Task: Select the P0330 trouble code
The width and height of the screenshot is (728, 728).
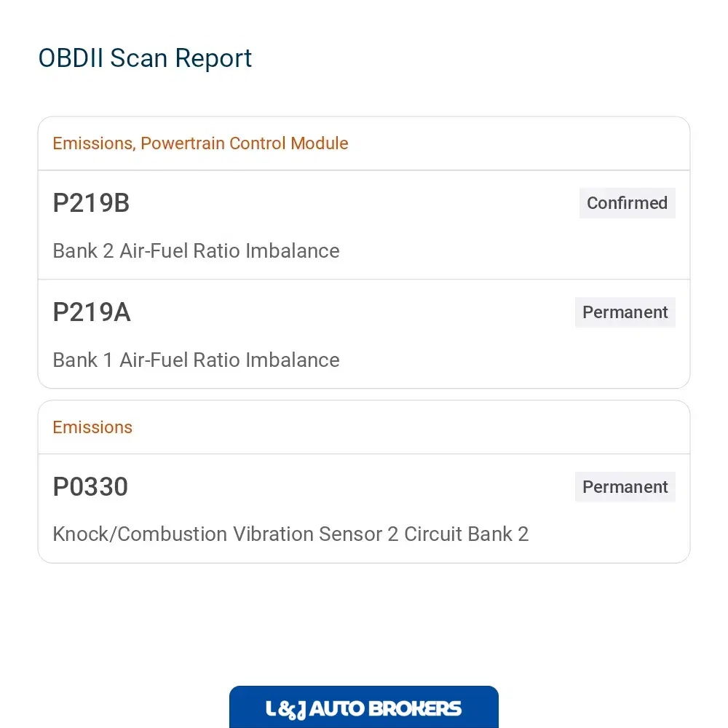Action: click(x=90, y=486)
